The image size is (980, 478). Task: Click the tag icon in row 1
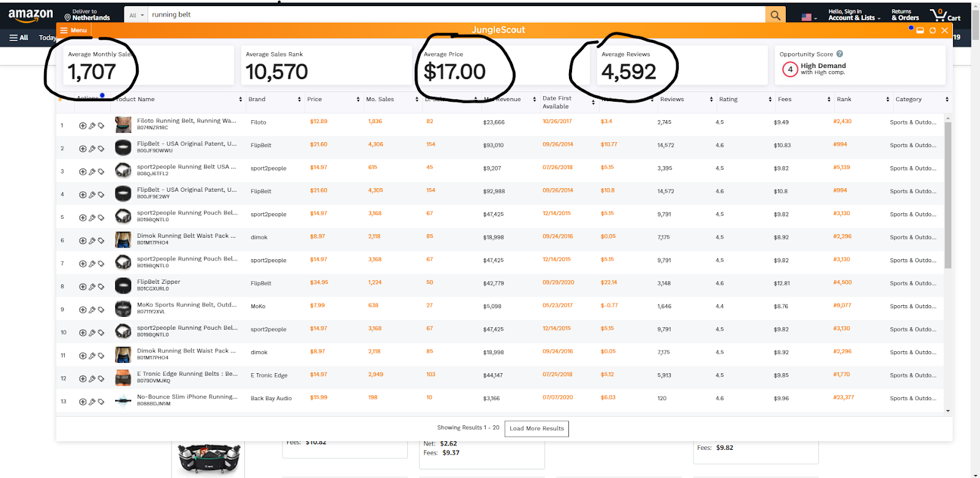[101, 126]
